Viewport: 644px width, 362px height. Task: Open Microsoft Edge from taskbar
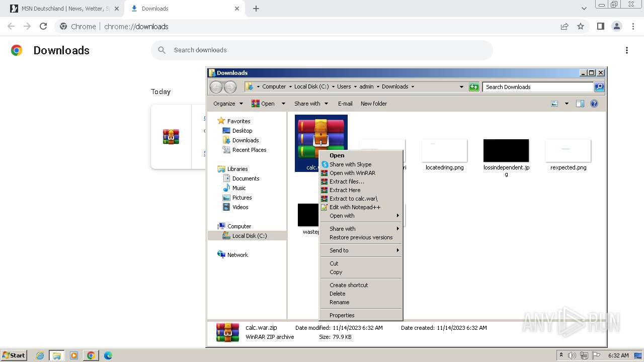point(108,355)
